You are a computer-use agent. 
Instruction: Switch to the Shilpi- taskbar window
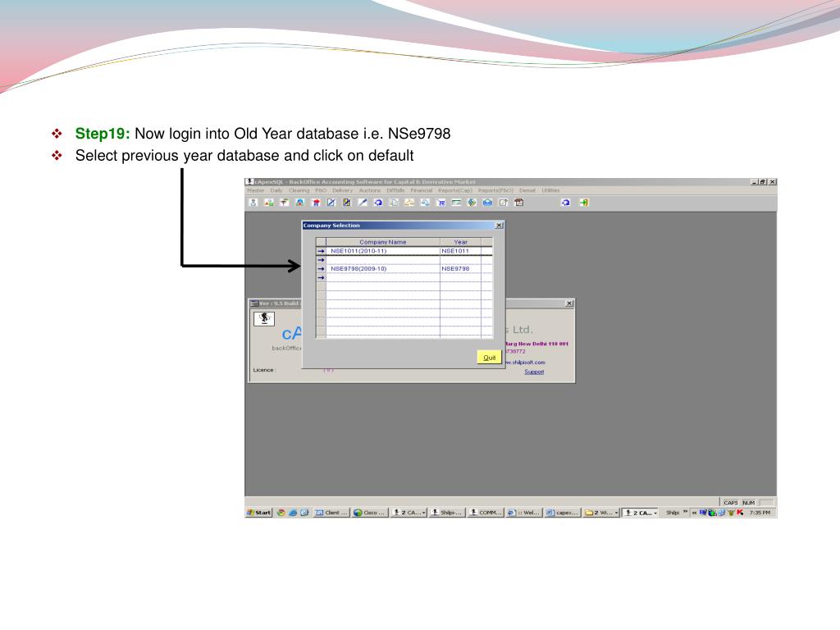pos(447,513)
